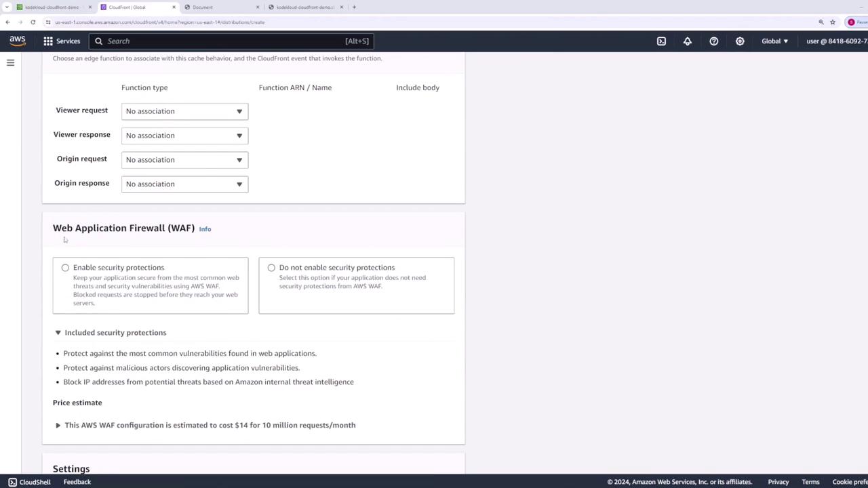
Task: Open the settings gear in AWS header
Action: 740,41
